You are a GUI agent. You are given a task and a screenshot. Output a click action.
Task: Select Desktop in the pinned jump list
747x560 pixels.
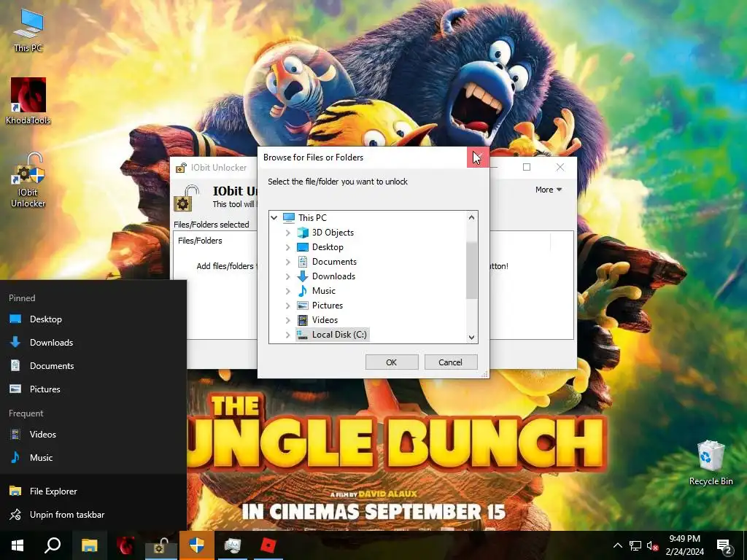coord(93,319)
